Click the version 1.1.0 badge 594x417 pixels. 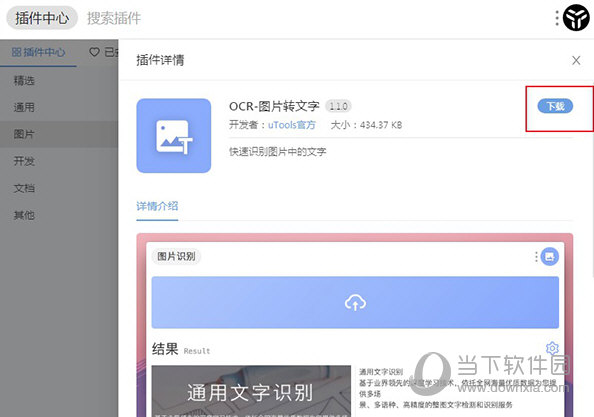coord(338,106)
